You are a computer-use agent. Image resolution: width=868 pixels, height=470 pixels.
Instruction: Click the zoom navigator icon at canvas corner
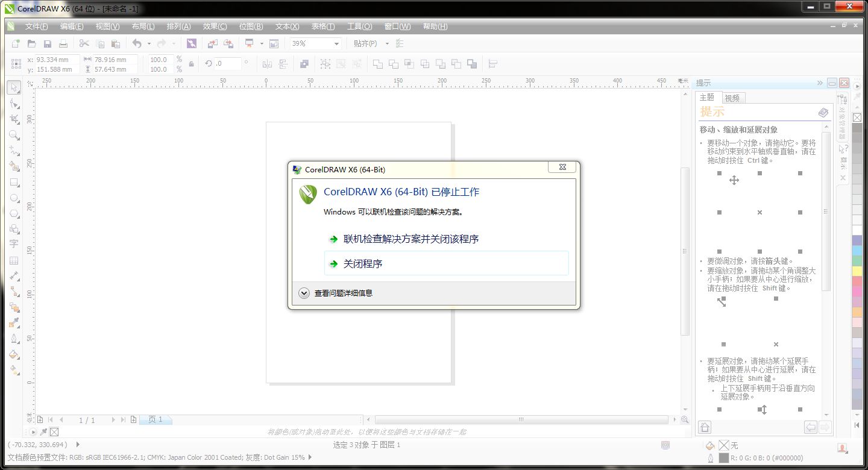point(685,419)
